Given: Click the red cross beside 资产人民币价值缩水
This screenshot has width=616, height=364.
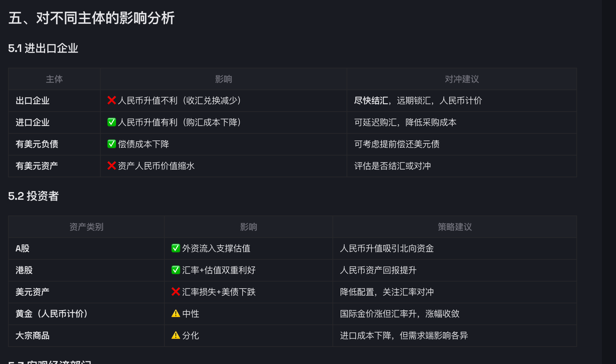Looking at the screenshot, I should [111, 166].
